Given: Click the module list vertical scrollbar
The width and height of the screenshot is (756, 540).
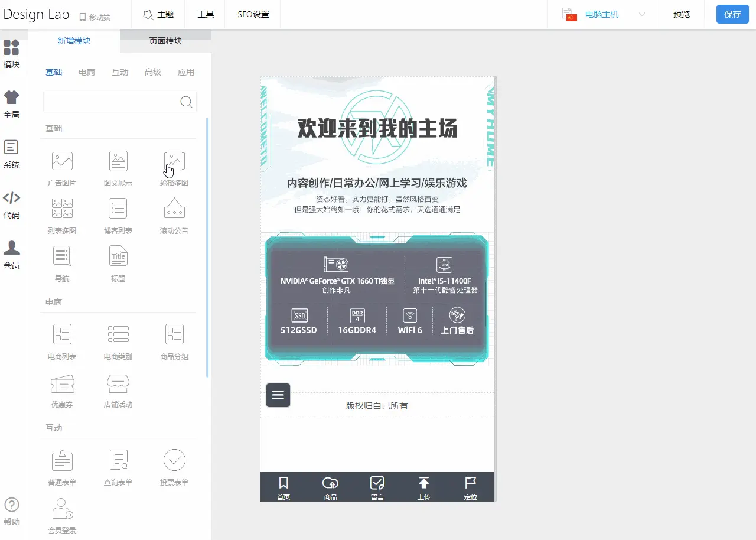Looking at the screenshot, I should [x=207, y=247].
